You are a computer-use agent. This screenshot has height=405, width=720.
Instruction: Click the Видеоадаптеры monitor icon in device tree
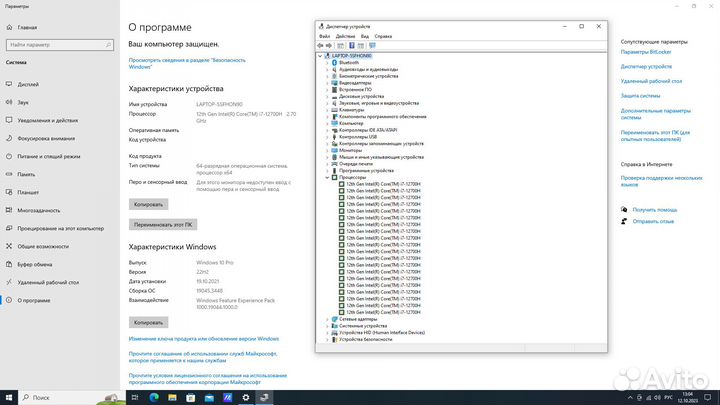[334, 83]
